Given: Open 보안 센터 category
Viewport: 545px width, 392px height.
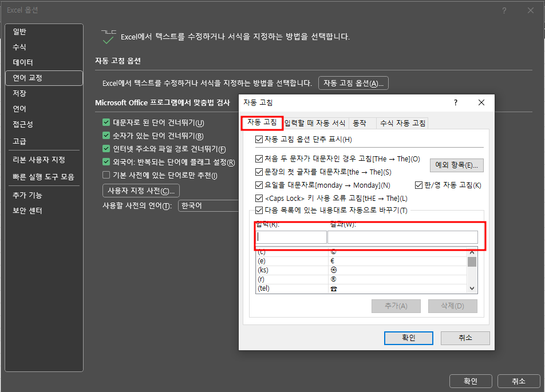Looking at the screenshot, I should (44, 211).
